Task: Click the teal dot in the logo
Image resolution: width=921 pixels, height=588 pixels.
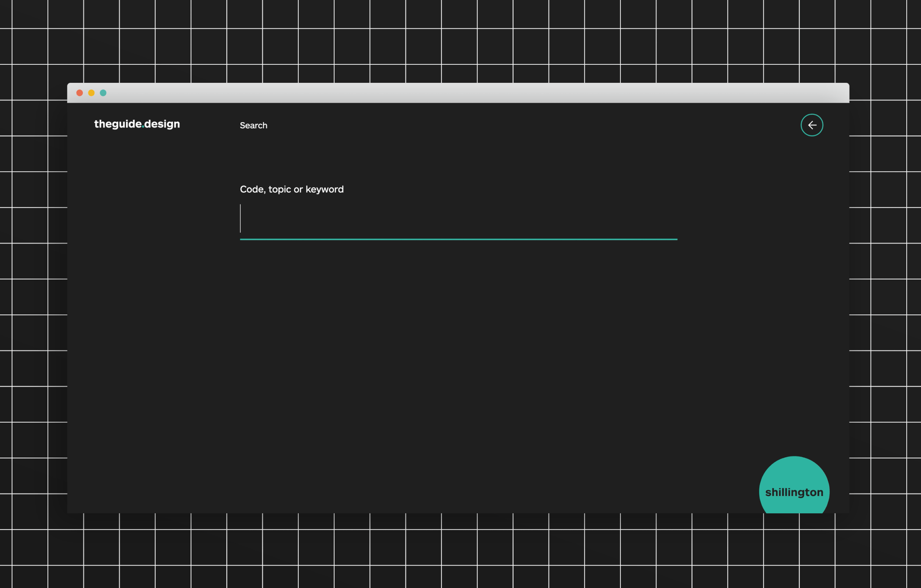Action: [x=144, y=127]
